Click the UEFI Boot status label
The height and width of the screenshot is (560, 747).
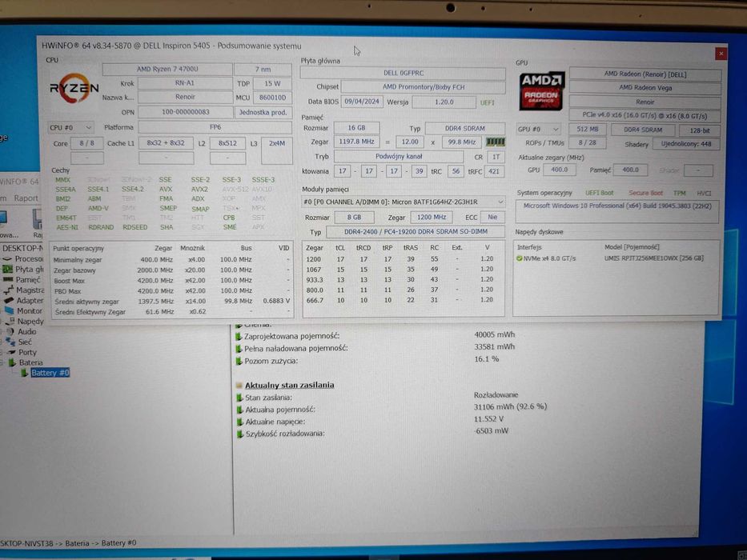tap(600, 193)
